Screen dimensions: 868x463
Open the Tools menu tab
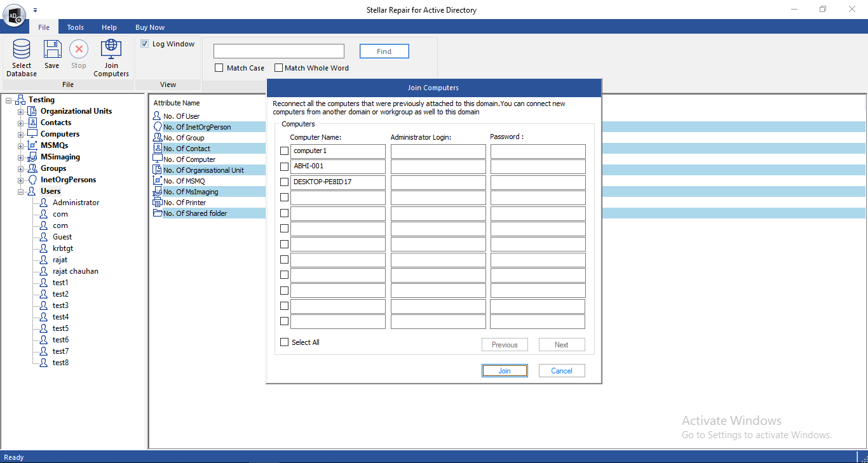coord(76,27)
